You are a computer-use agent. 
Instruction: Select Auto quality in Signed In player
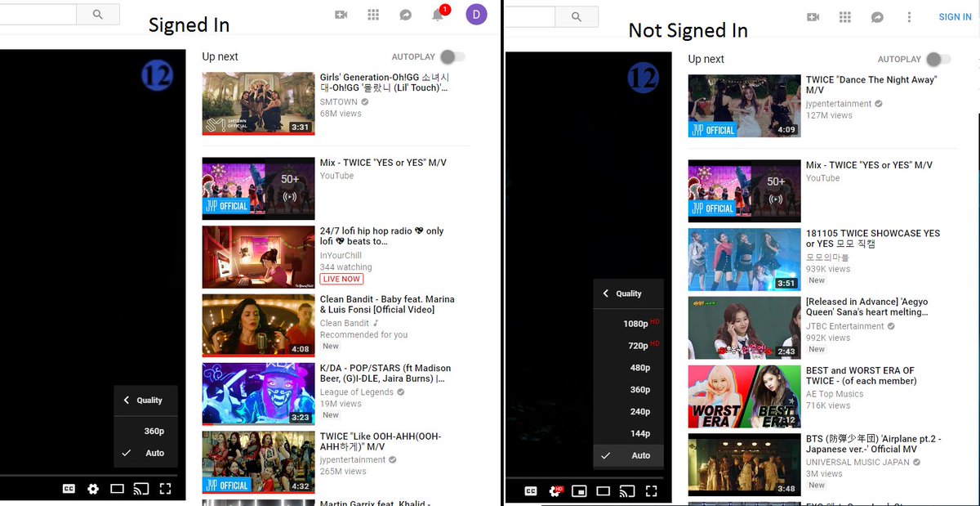pos(146,453)
